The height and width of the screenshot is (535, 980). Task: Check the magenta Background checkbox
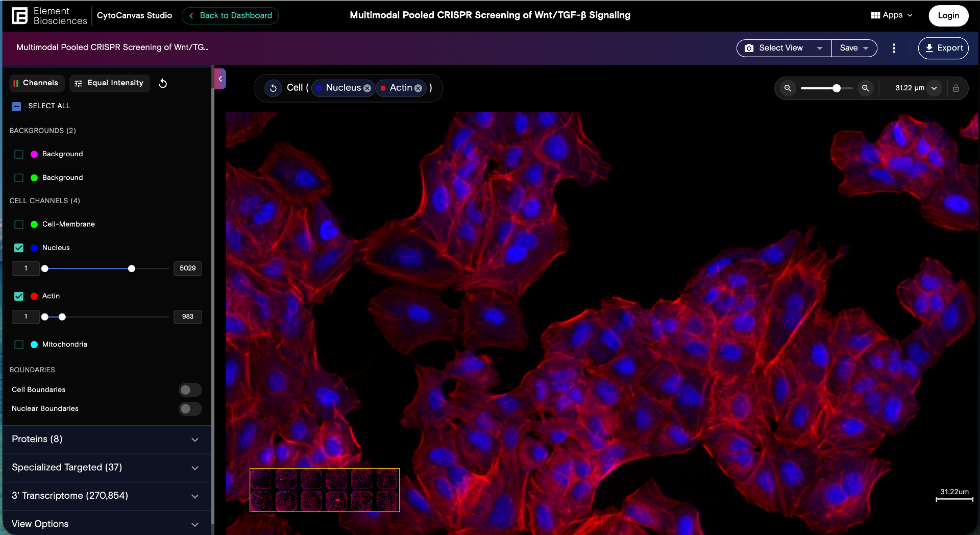(x=19, y=154)
